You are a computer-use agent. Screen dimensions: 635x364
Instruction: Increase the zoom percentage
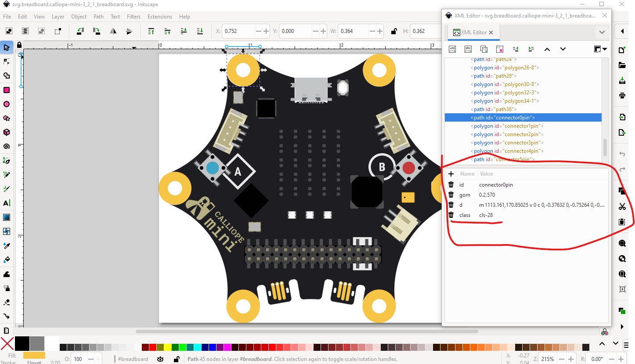click(570, 359)
